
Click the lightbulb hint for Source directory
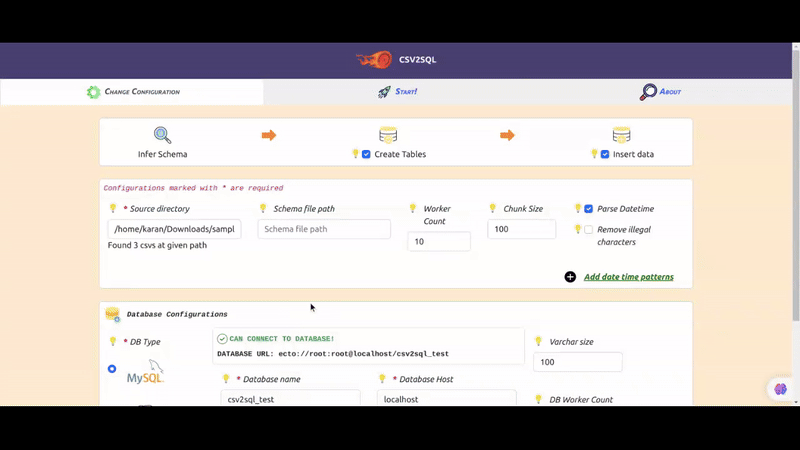click(113, 208)
